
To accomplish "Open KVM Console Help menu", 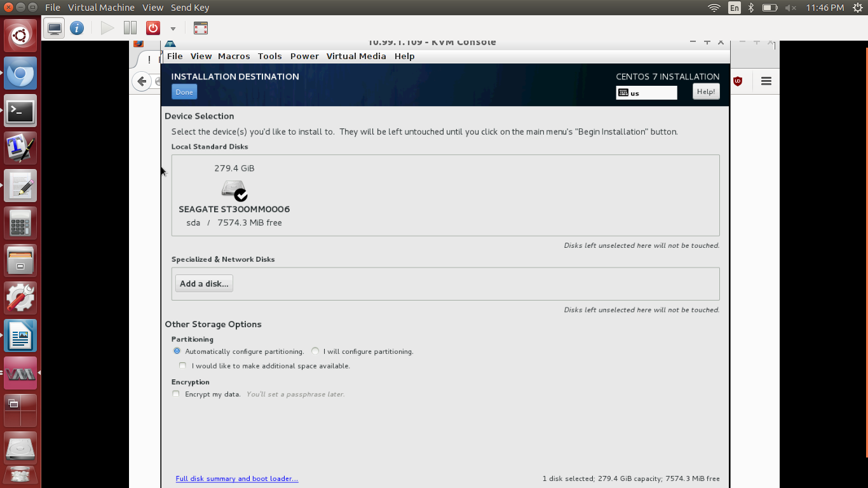I will (404, 56).
